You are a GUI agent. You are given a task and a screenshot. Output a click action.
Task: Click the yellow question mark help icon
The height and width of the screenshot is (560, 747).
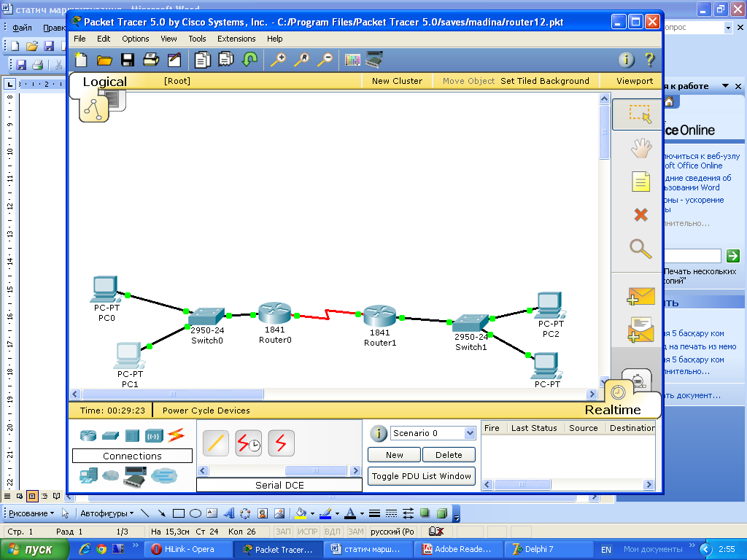click(x=649, y=60)
